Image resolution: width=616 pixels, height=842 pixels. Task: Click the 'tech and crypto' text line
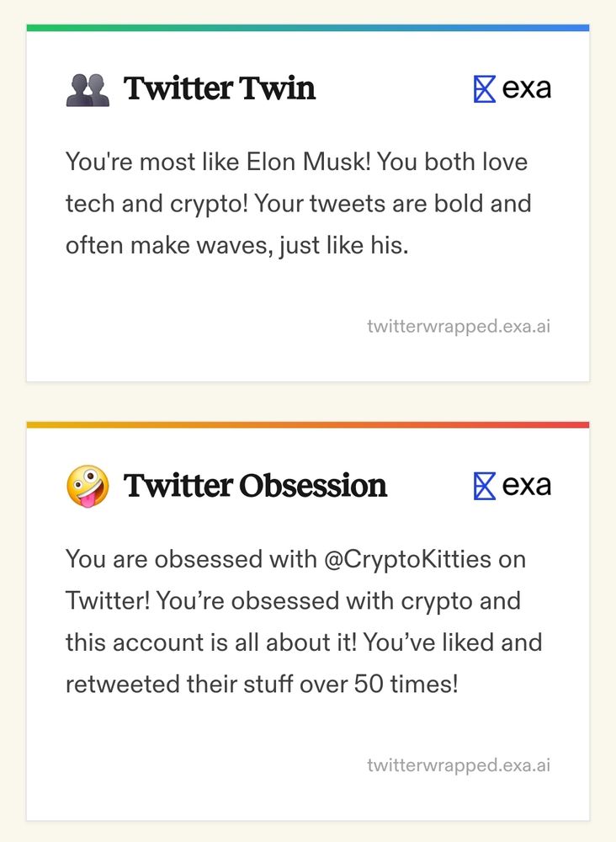[299, 205]
